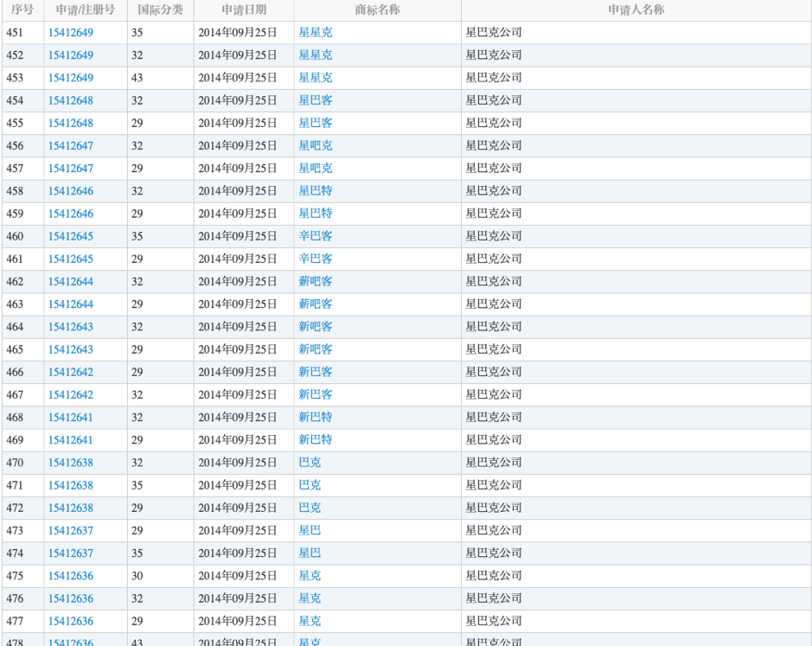This screenshot has height=646, width=812.
Task: Open registration number 15412637 in row 473
Action: pos(70,530)
